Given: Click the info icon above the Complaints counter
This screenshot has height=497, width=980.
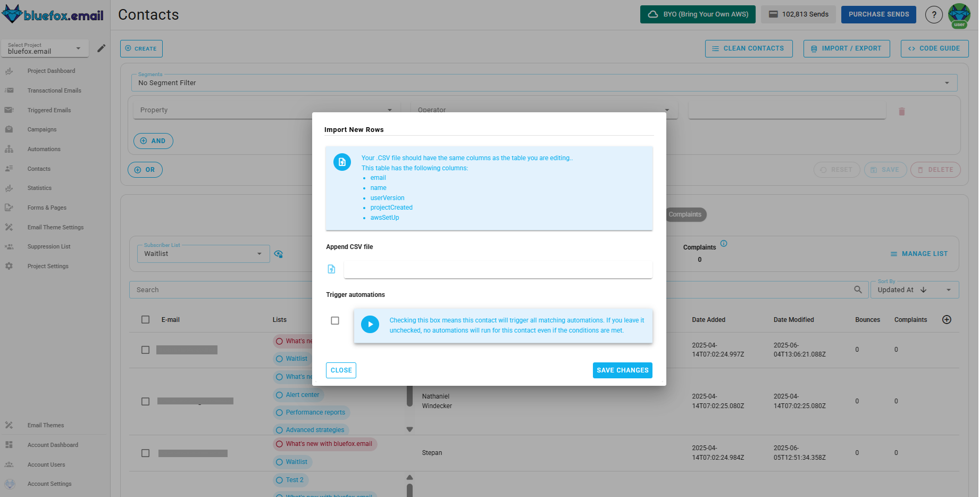Looking at the screenshot, I should tap(724, 243).
